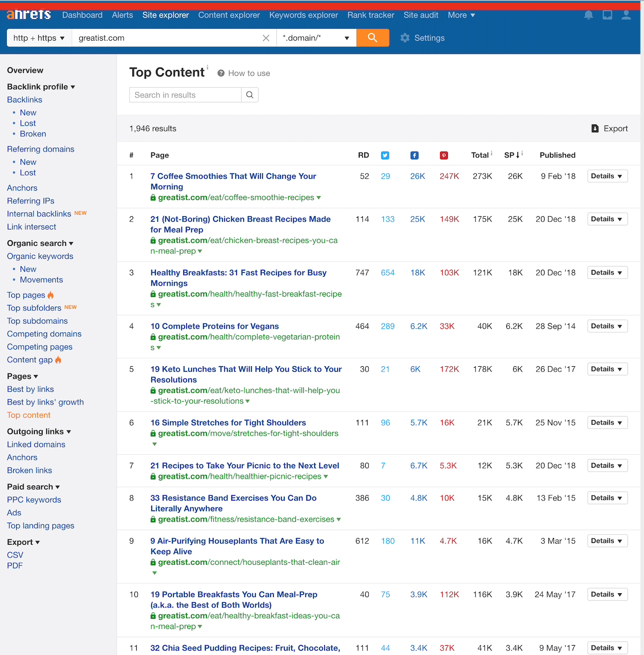Sort by the Pinterest column icon

pyautogui.click(x=444, y=155)
